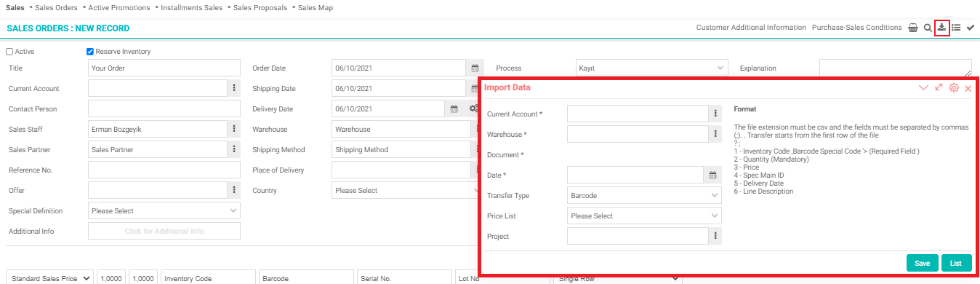Viewport: 980px width, 284px height.
Task: Open the Sales Map menu item
Action: 316,7
